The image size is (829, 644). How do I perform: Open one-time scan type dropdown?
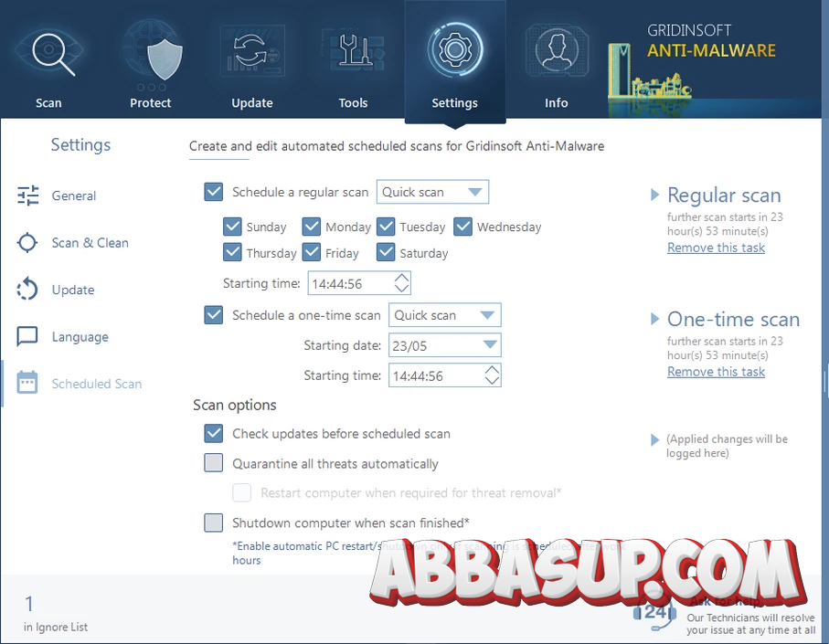coord(444,315)
